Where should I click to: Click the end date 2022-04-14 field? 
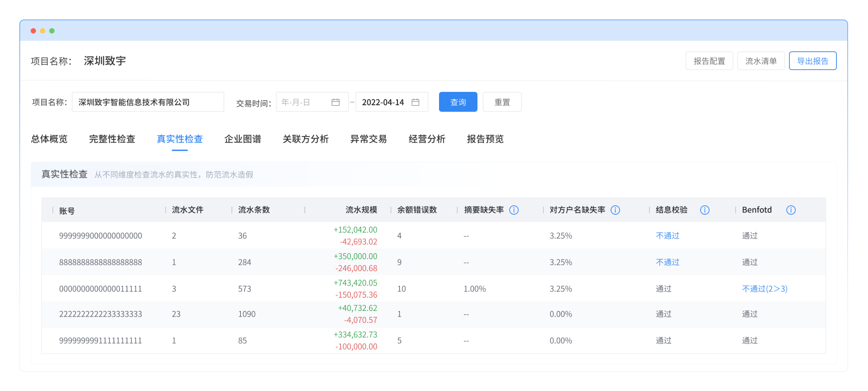392,102
